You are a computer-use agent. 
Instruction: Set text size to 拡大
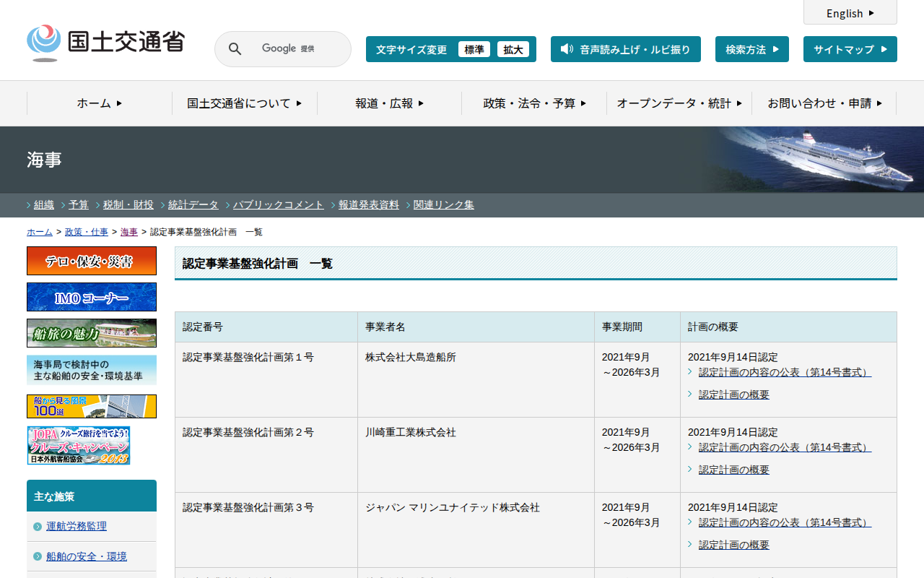click(x=513, y=49)
